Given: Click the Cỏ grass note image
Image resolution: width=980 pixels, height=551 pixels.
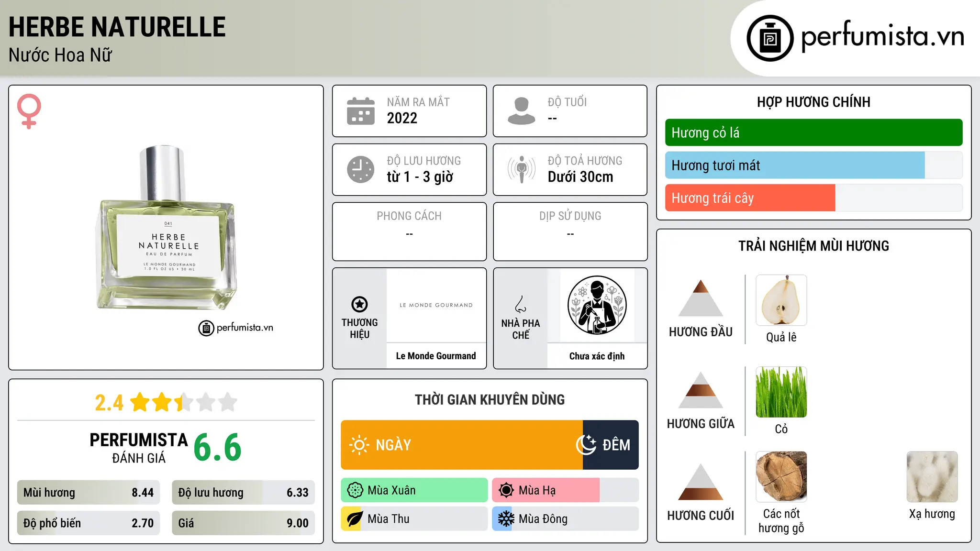Looking at the screenshot, I should (781, 392).
